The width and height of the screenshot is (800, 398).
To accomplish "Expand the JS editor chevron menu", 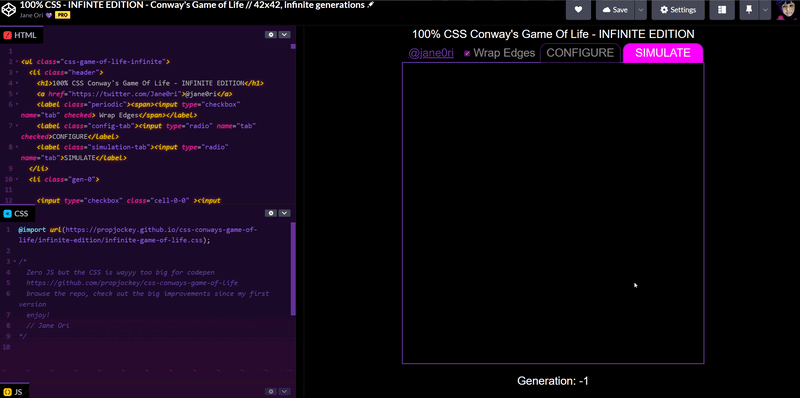I will 284,391.
